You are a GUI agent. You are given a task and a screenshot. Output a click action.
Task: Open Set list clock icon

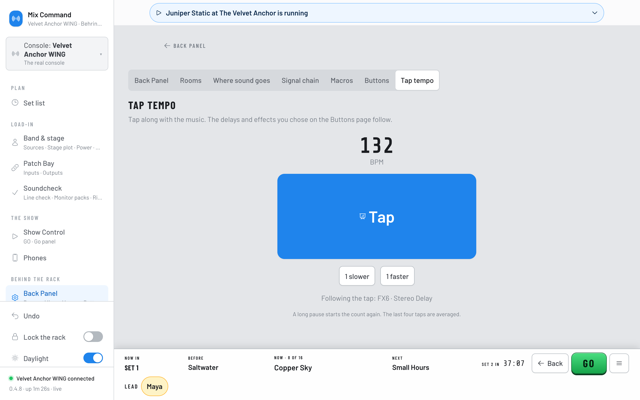[15, 103]
